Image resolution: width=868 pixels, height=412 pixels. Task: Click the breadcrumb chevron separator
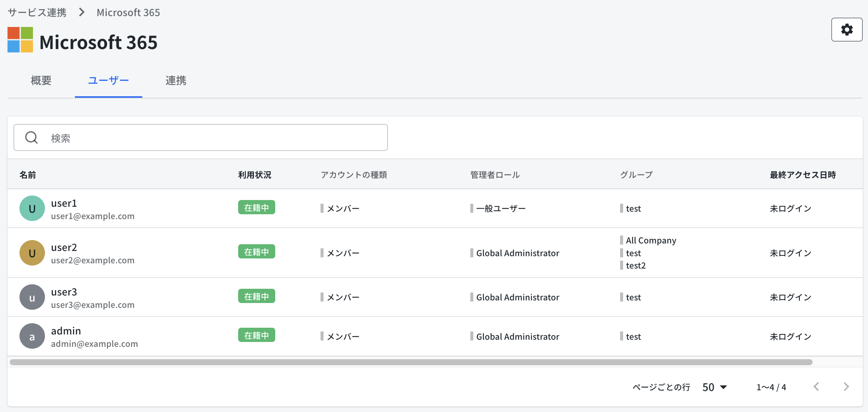(82, 12)
